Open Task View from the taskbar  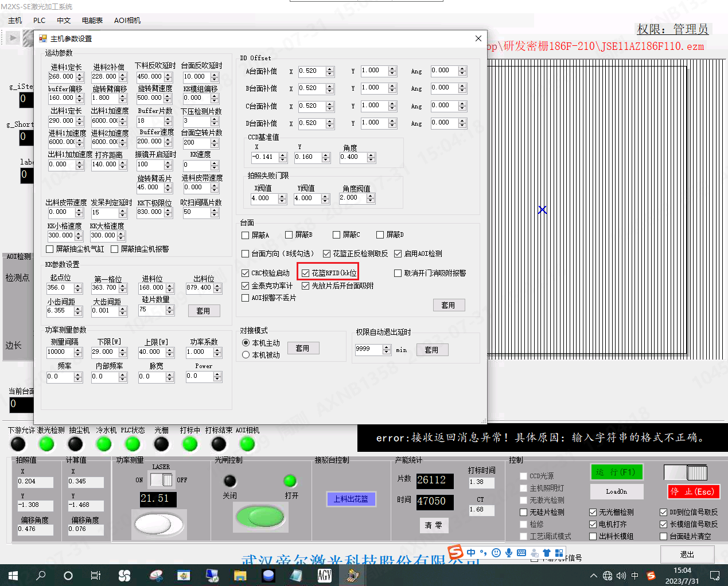click(96, 575)
